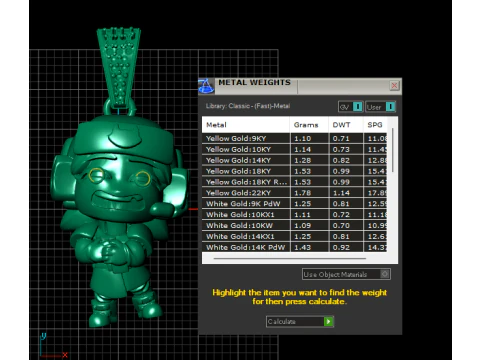The width and height of the screenshot is (480, 360).
Task: Click the 1.14 DWT value
Action: pos(341,193)
